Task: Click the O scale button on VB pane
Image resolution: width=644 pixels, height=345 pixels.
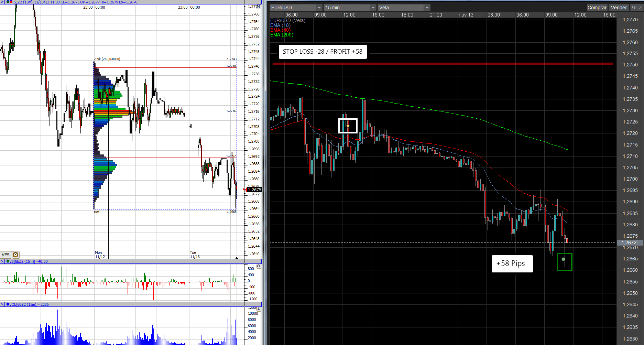Action: pyautogui.click(x=259, y=266)
